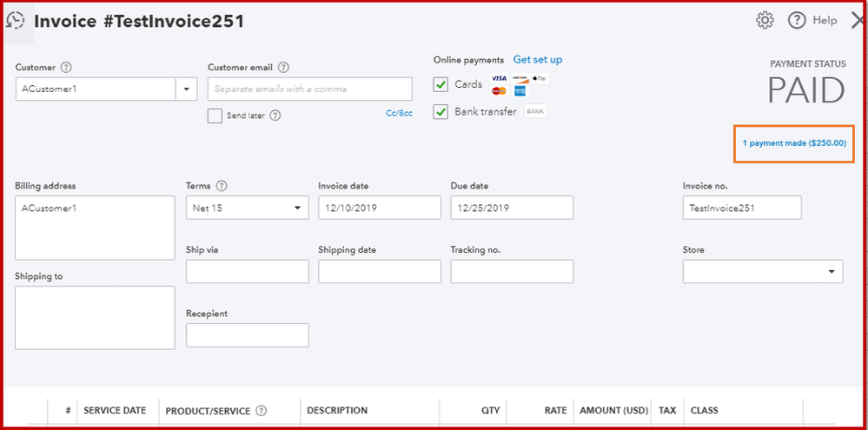The width and height of the screenshot is (868, 430).
Task: Uncheck the Cards online payment checkbox
Action: coord(441,84)
